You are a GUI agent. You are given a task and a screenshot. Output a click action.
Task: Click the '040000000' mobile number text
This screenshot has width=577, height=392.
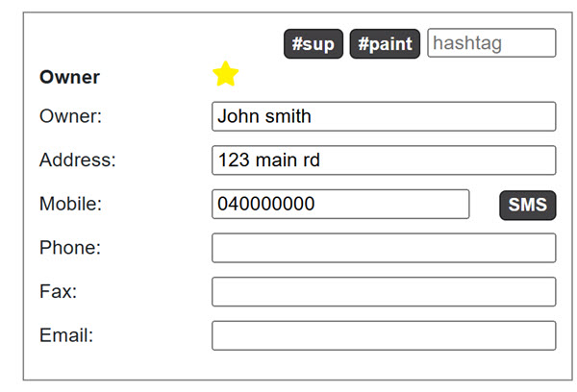(266, 204)
